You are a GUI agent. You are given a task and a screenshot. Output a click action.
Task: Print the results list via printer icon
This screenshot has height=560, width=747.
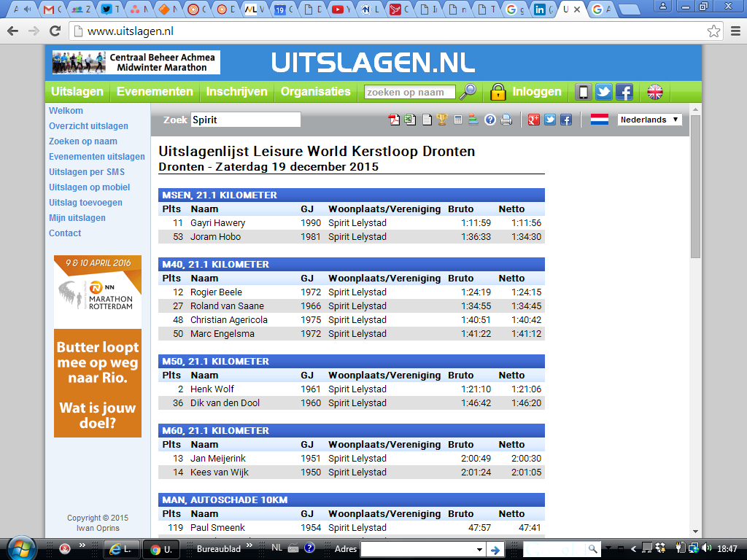506,120
